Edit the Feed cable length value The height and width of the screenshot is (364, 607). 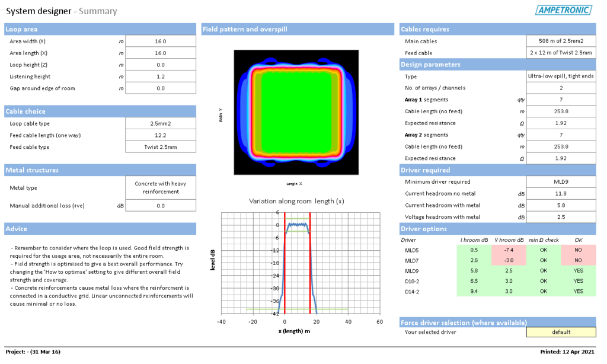point(160,135)
